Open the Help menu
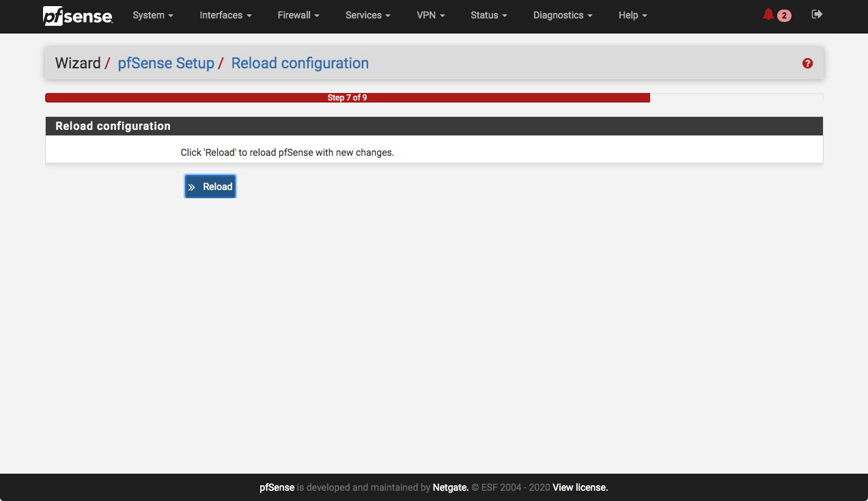Viewport: 868px width, 501px height. tap(632, 15)
